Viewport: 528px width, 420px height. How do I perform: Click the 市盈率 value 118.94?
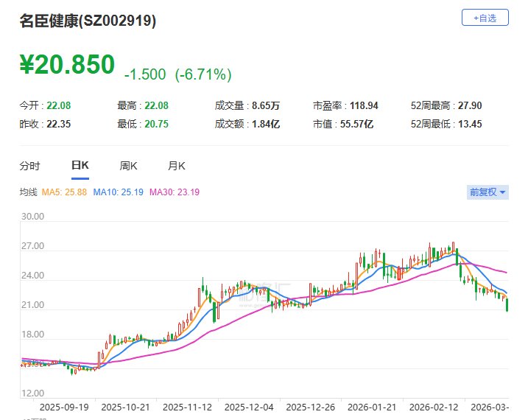tap(362, 106)
